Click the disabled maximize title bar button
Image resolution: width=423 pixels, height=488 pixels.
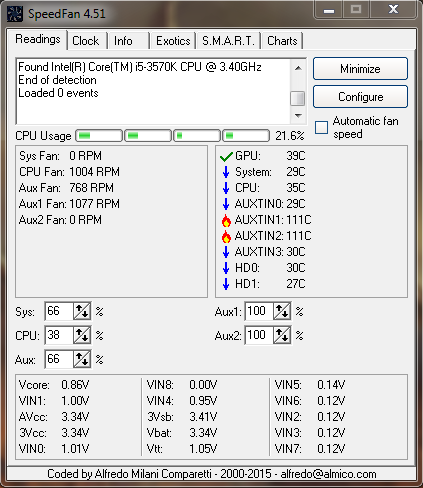tap(356, 9)
